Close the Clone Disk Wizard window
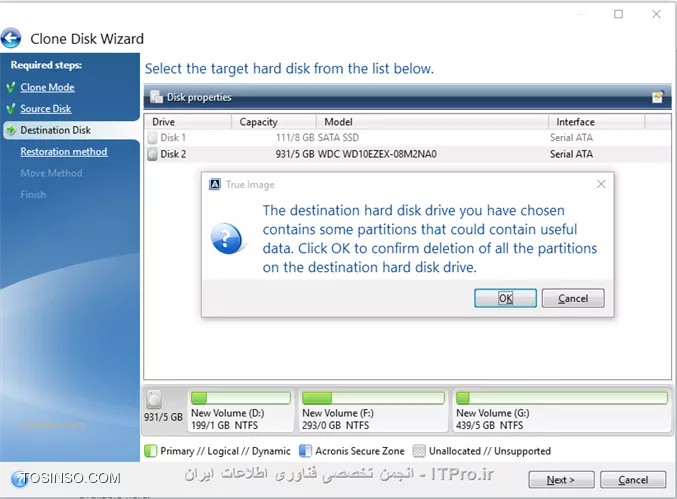Viewport: 677px width, 499px height. point(656,14)
